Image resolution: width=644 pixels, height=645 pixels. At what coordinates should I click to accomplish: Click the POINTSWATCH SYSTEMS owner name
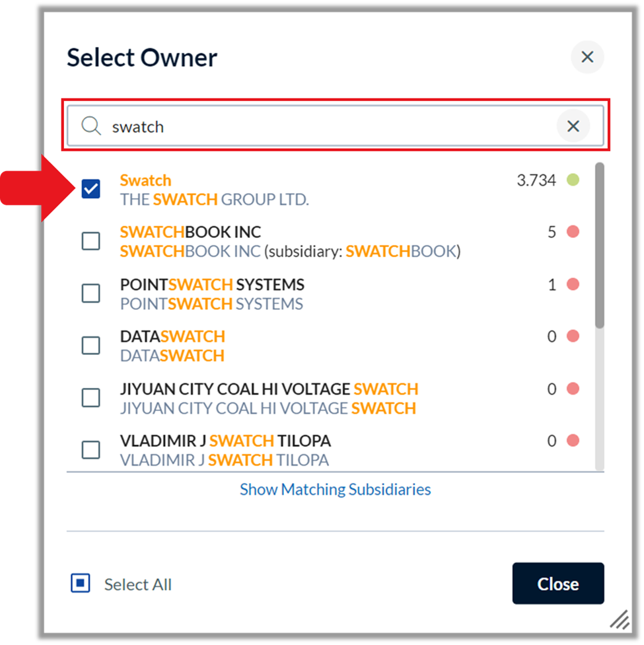coord(212,284)
